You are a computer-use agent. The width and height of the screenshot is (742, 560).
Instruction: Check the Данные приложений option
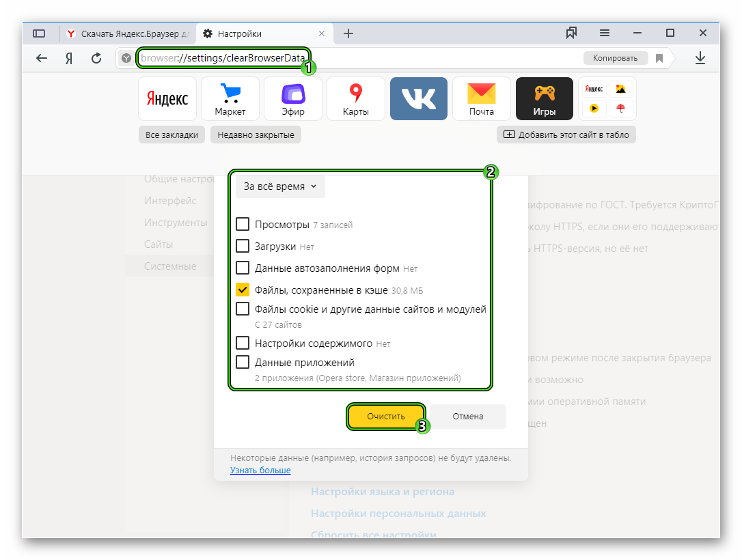point(243,362)
